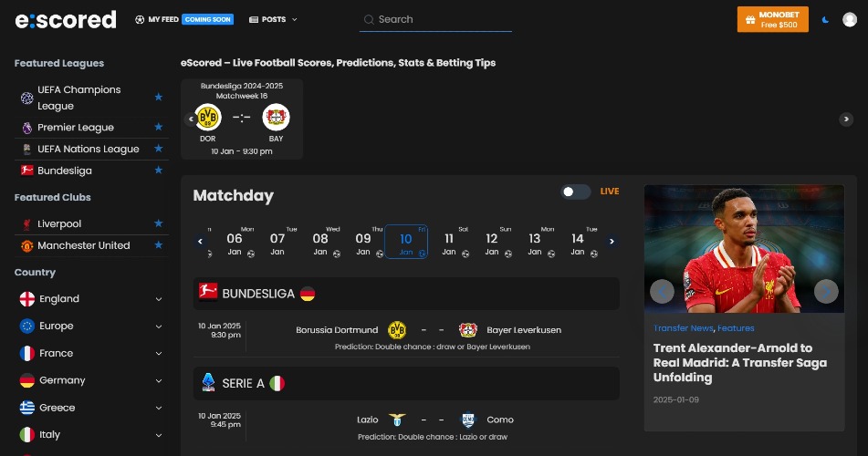This screenshot has width=868, height=456.
Task: Click the Italy flag icon
Action: pos(27,434)
